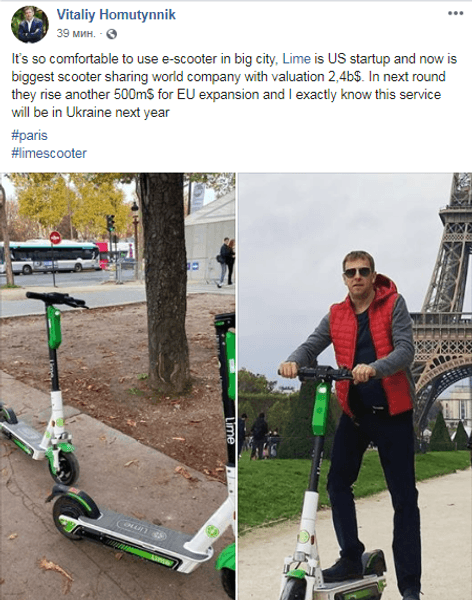Click the post text starting "It's so comfortable"
The height and width of the screenshot is (600, 472).
(x=234, y=85)
